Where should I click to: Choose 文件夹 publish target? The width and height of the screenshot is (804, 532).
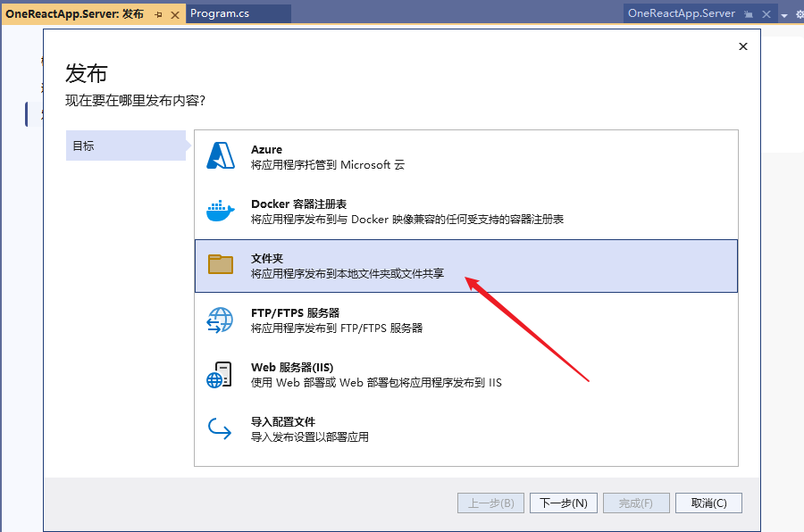tap(466, 266)
